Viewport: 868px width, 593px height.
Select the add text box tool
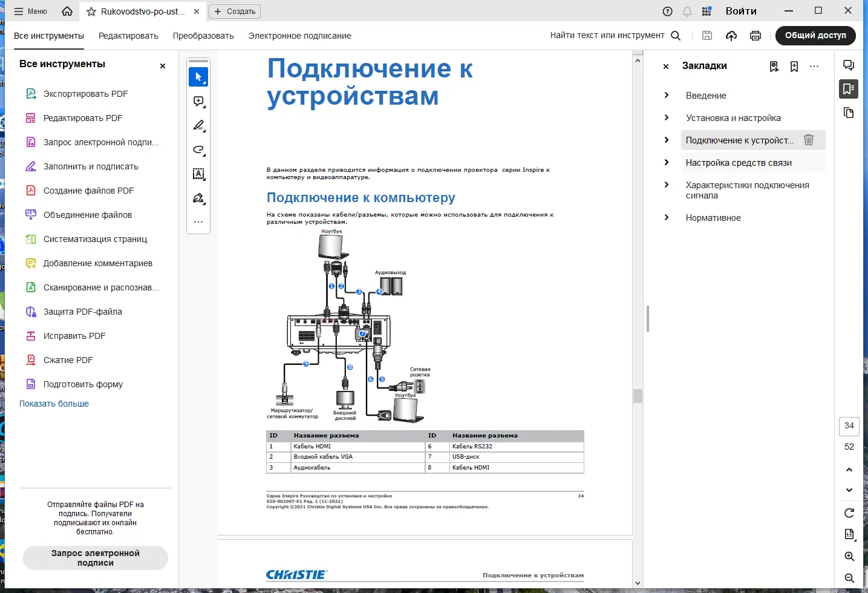pos(198,174)
